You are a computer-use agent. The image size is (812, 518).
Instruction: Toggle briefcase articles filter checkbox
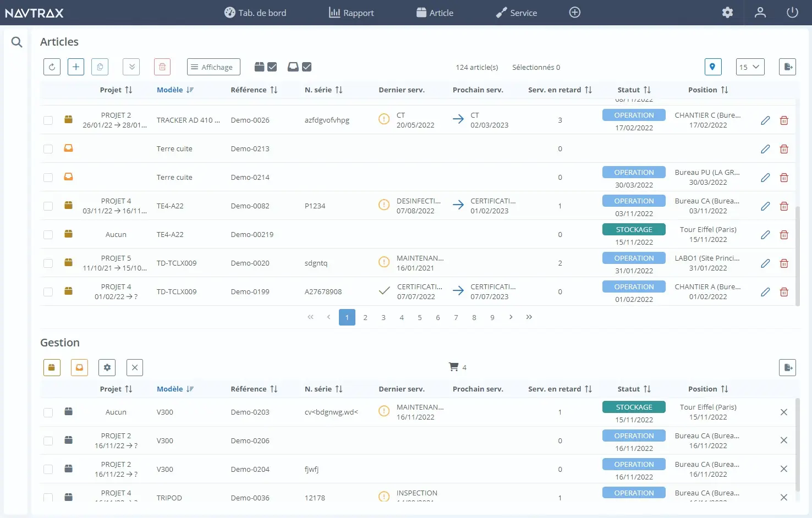pyautogui.click(x=272, y=67)
